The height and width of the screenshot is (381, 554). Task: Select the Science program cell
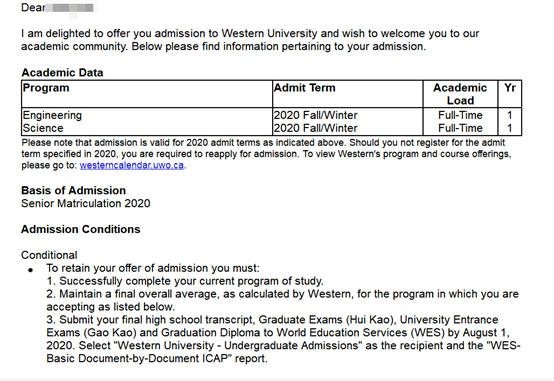tap(43, 128)
